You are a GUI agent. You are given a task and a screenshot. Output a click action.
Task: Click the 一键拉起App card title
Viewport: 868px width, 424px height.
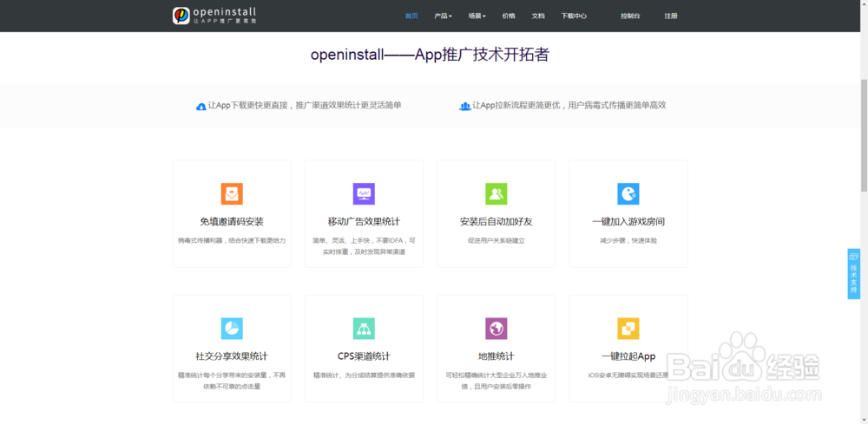click(628, 356)
